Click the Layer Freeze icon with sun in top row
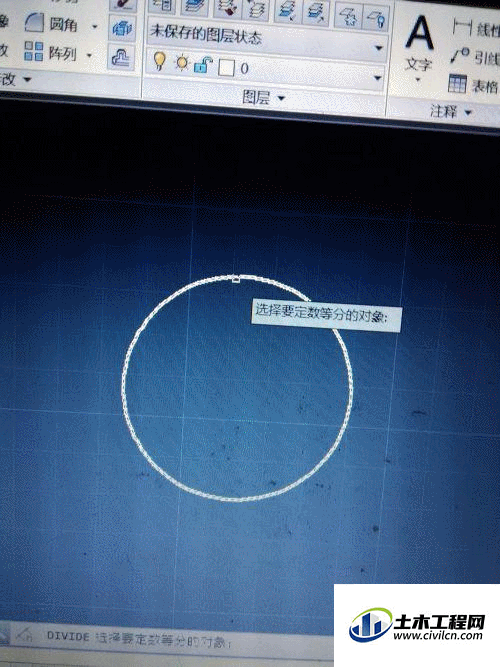Image resolution: width=500 pixels, height=667 pixels. click(347, 17)
